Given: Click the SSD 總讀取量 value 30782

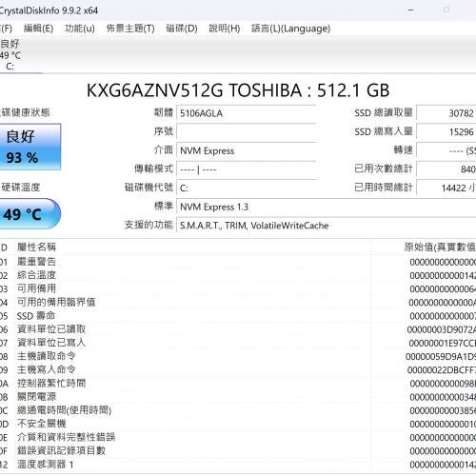Looking at the screenshot, I should 446,113.
